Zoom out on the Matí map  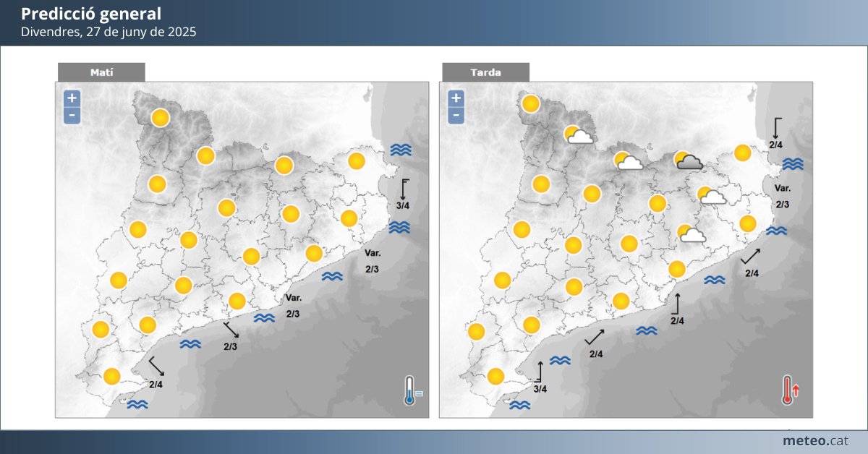(x=72, y=115)
